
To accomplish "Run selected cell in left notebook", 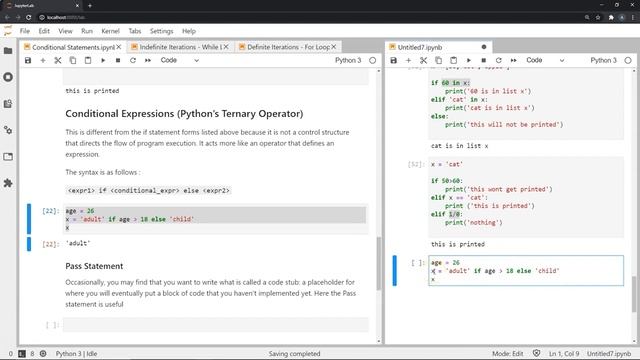I will (103, 60).
